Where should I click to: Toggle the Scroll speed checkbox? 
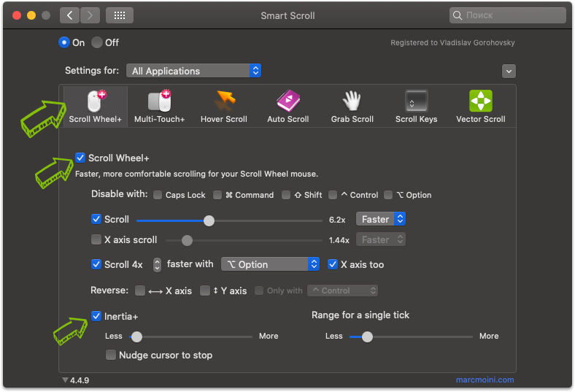point(96,219)
